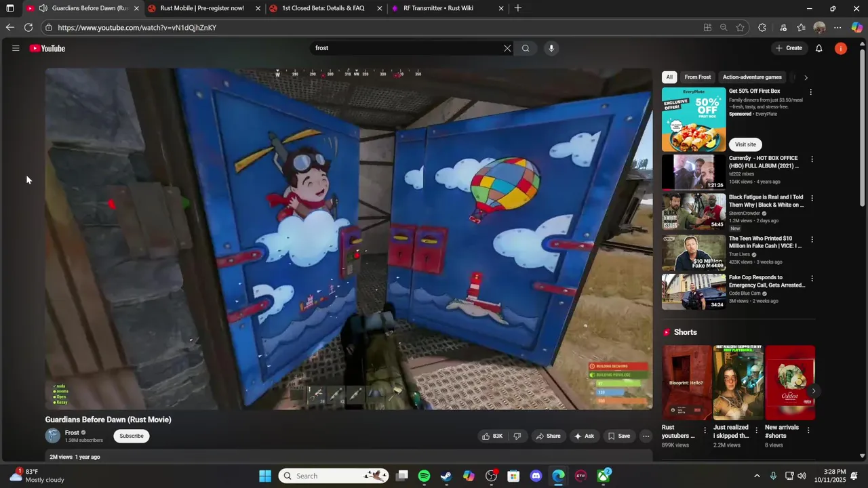
Task: Open Steam from the taskbar
Action: pos(446,476)
